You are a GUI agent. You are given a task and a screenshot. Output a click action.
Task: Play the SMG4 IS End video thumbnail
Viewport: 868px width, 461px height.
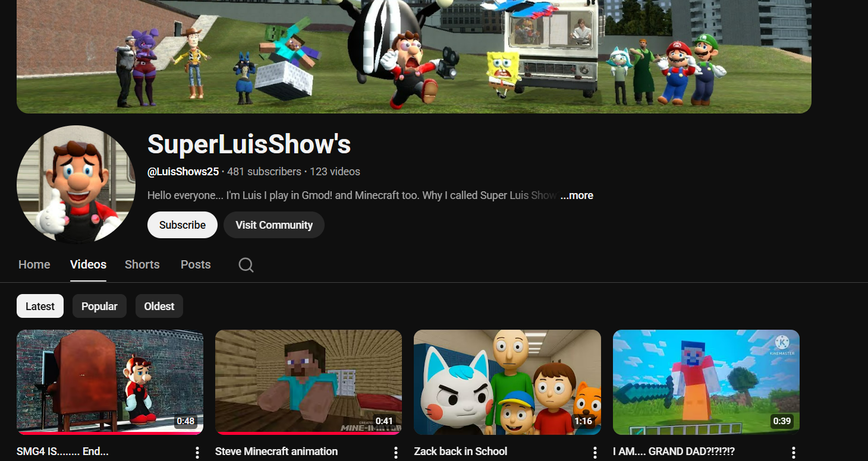tap(110, 382)
